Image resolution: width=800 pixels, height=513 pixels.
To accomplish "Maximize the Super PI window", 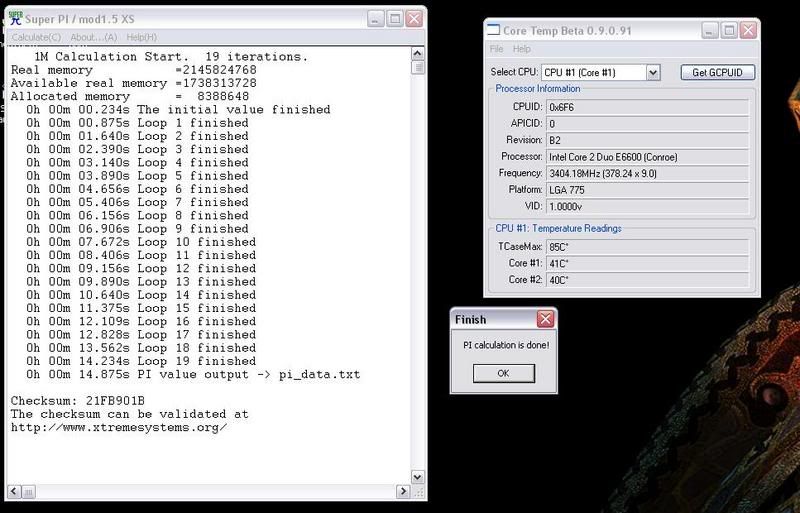I will (395, 19).
